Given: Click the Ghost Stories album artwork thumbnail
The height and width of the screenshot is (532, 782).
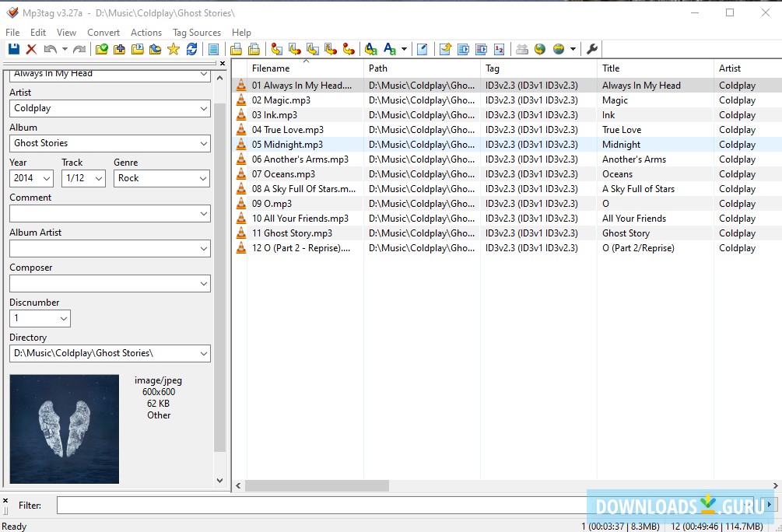Looking at the screenshot, I should [64, 429].
